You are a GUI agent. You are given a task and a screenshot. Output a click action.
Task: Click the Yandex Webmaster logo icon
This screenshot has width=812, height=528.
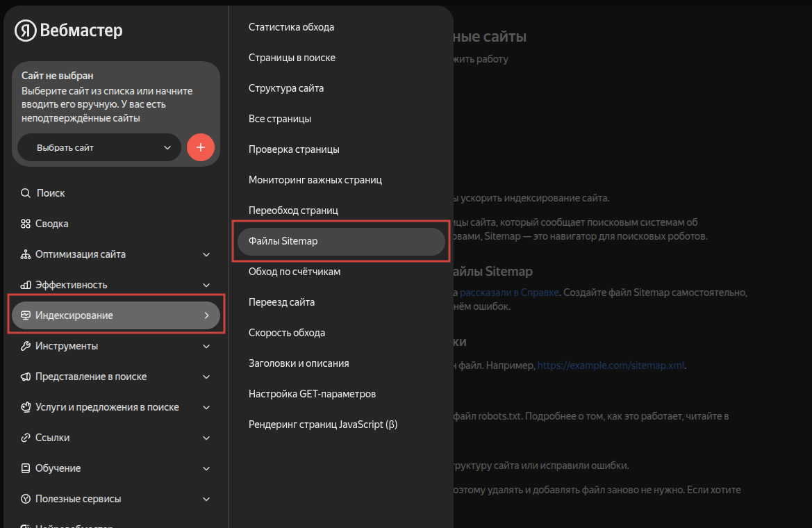26,30
